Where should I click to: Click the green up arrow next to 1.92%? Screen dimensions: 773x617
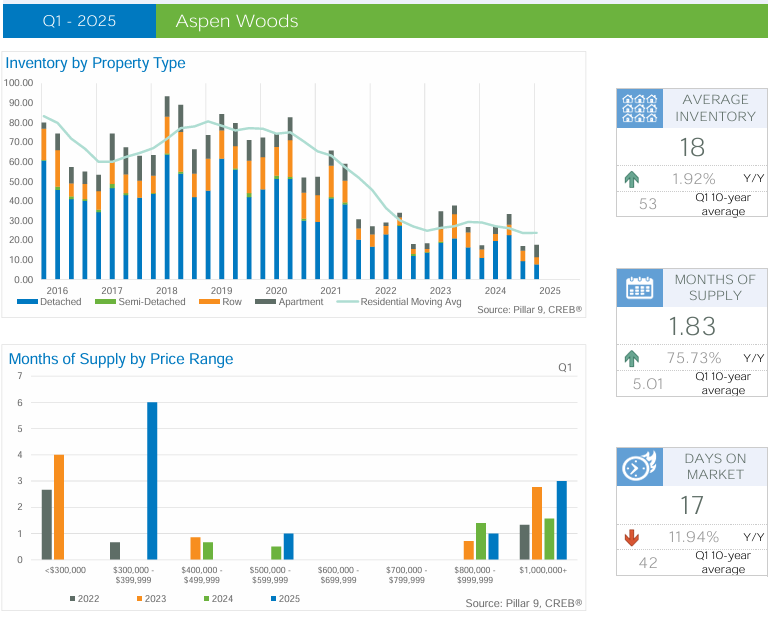tap(631, 180)
